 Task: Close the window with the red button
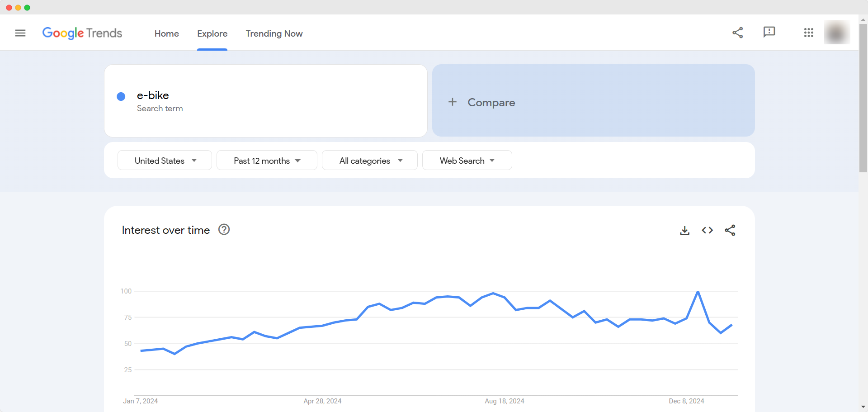(x=9, y=8)
